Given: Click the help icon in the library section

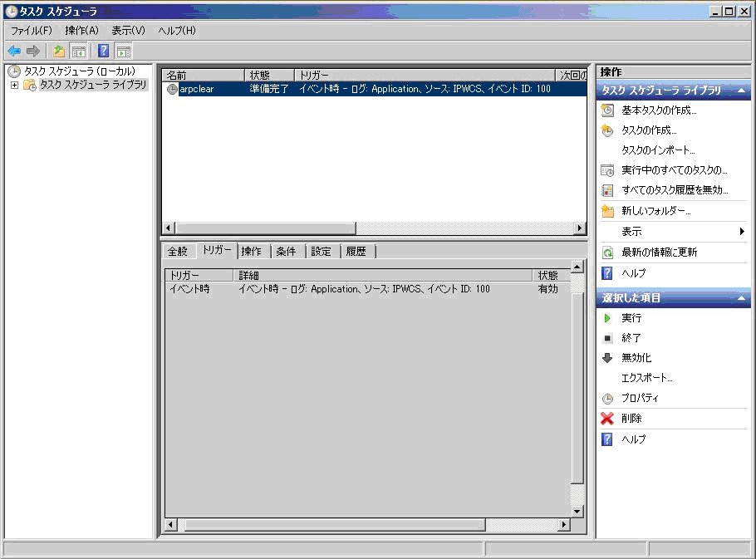Looking at the screenshot, I should [x=607, y=273].
